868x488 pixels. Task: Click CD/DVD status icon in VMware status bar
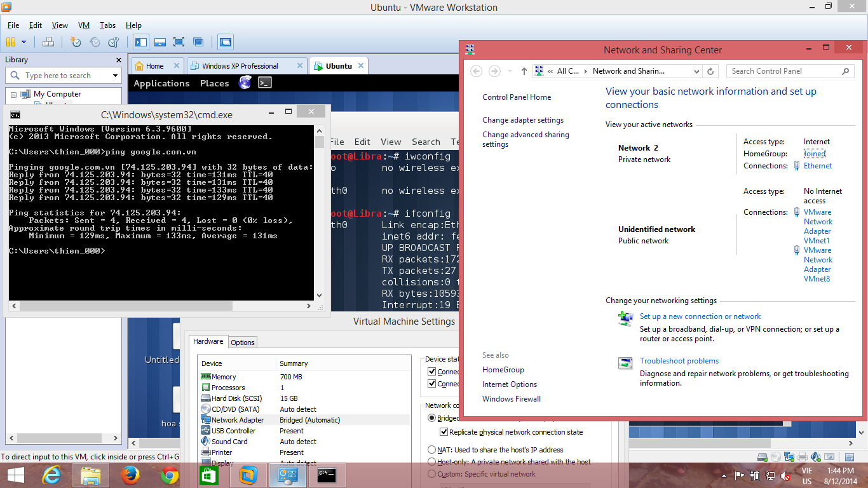point(776,457)
